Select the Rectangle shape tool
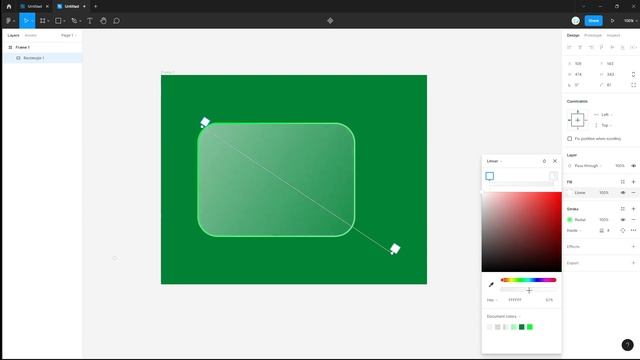 [58, 20]
